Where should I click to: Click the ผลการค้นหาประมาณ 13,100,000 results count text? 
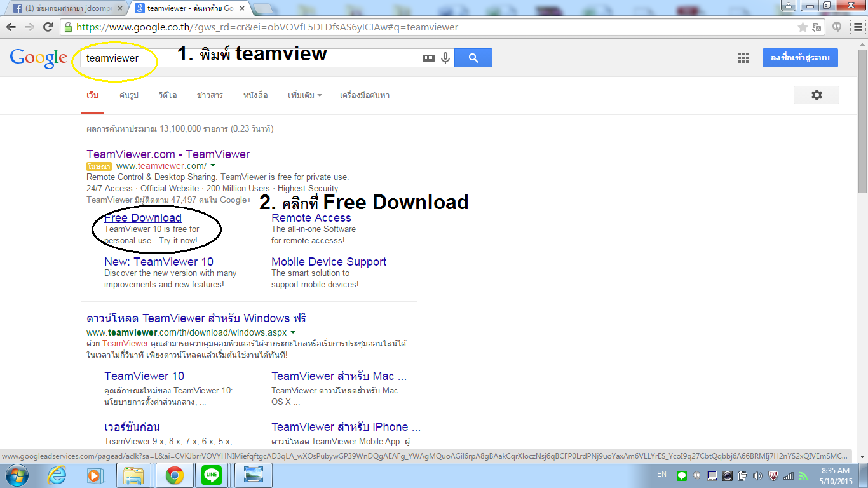[180, 129]
